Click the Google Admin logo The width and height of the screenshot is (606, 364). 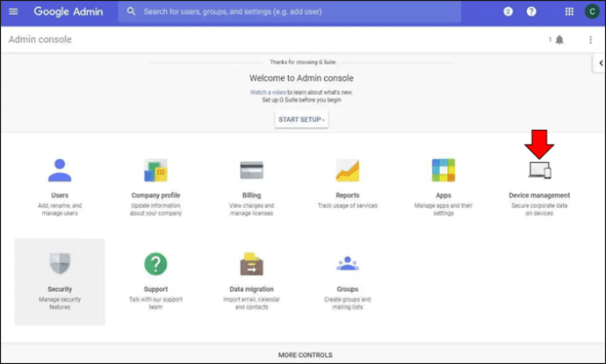click(x=68, y=11)
